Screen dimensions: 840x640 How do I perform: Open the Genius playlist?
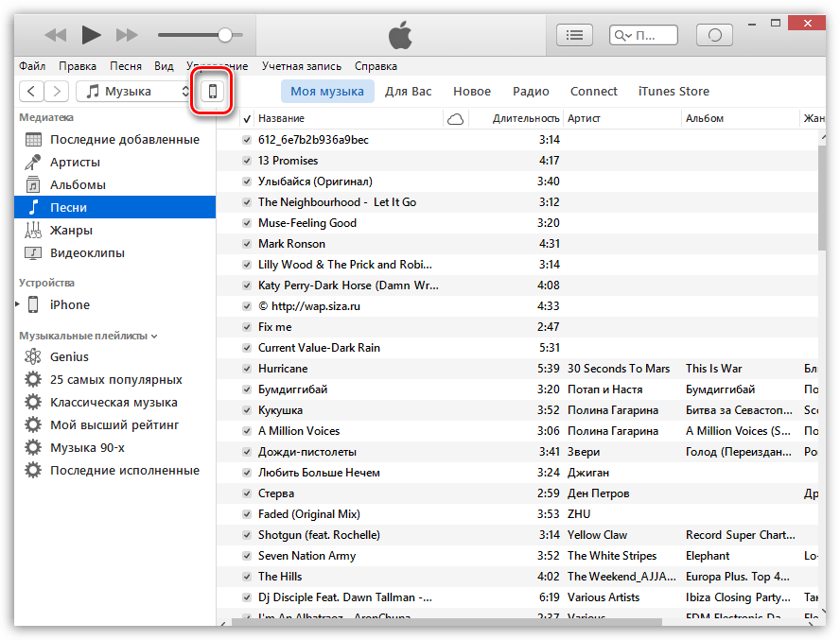69,357
